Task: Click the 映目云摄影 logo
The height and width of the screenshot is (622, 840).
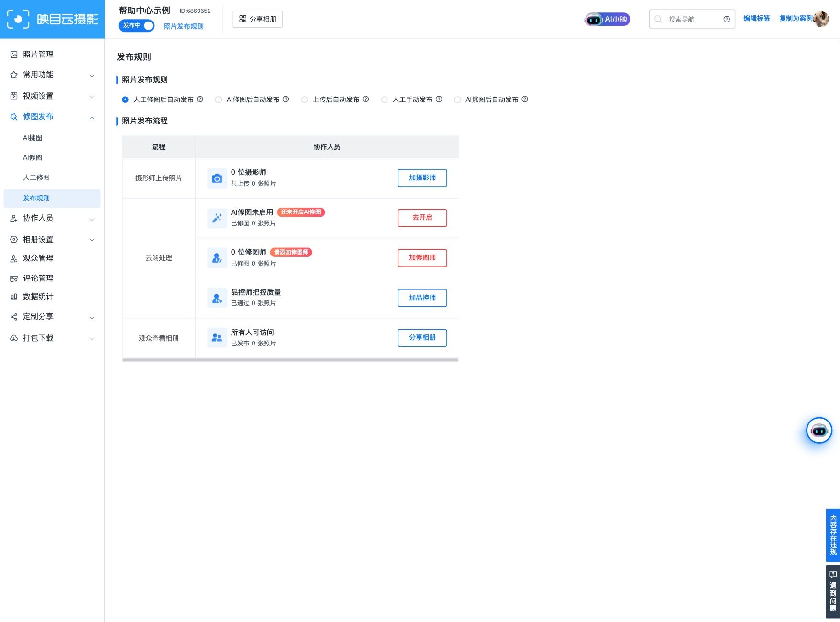Action: 52,19
